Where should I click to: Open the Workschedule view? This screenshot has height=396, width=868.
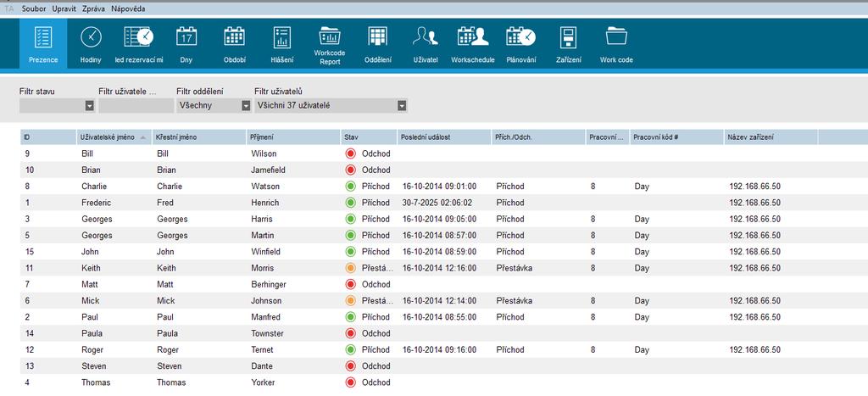point(473,44)
